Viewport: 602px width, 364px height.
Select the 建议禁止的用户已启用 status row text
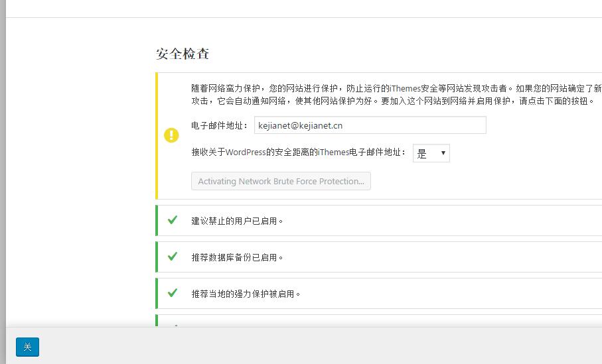pyautogui.click(x=237, y=221)
